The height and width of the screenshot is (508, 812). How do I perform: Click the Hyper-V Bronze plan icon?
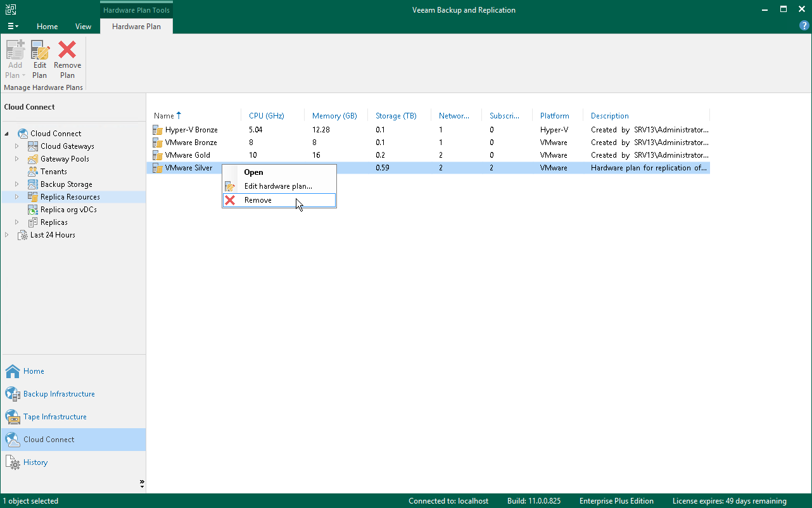(x=158, y=130)
